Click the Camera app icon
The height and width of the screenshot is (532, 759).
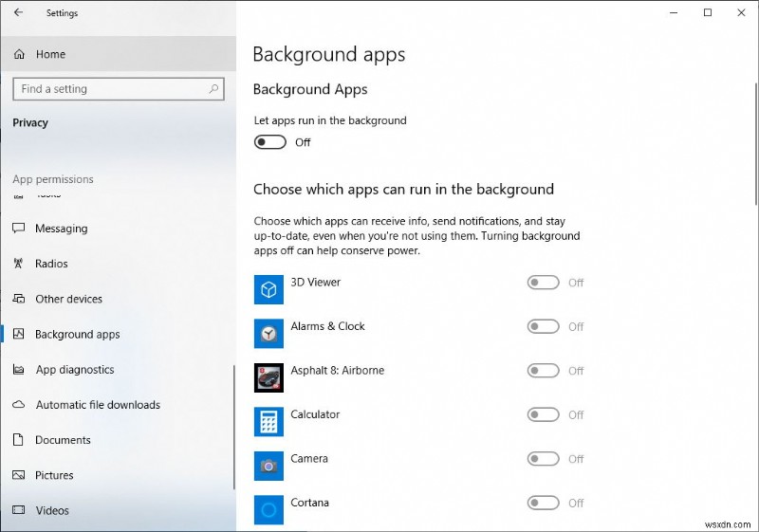pos(268,466)
